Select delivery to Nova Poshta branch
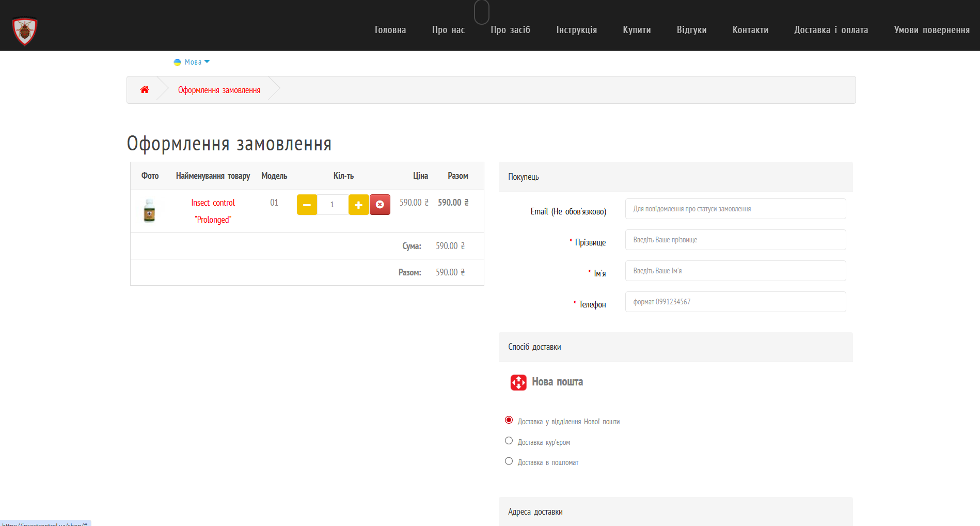Image resolution: width=980 pixels, height=526 pixels. tap(509, 420)
